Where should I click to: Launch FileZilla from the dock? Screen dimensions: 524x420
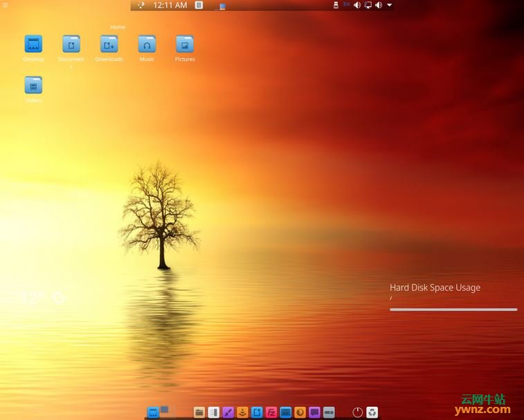[x=271, y=412]
